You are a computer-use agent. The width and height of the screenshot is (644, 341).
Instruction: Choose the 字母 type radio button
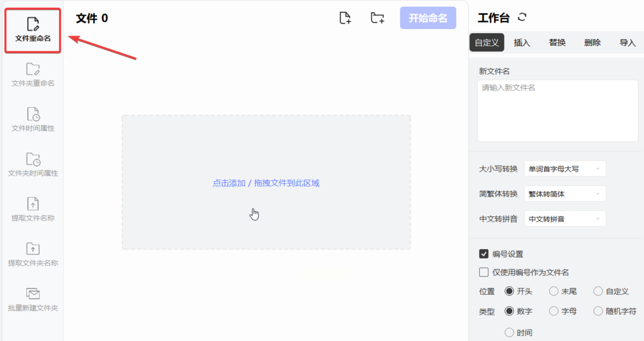(x=553, y=311)
